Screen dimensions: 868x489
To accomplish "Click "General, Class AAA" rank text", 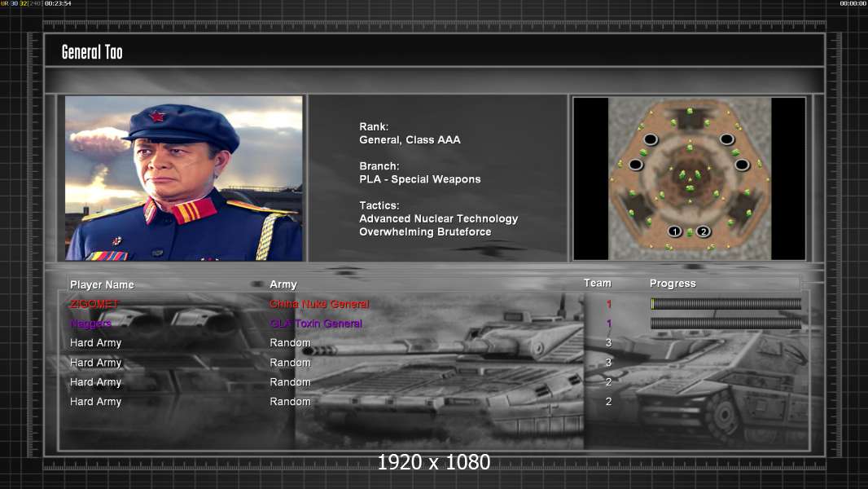I will pos(410,140).
